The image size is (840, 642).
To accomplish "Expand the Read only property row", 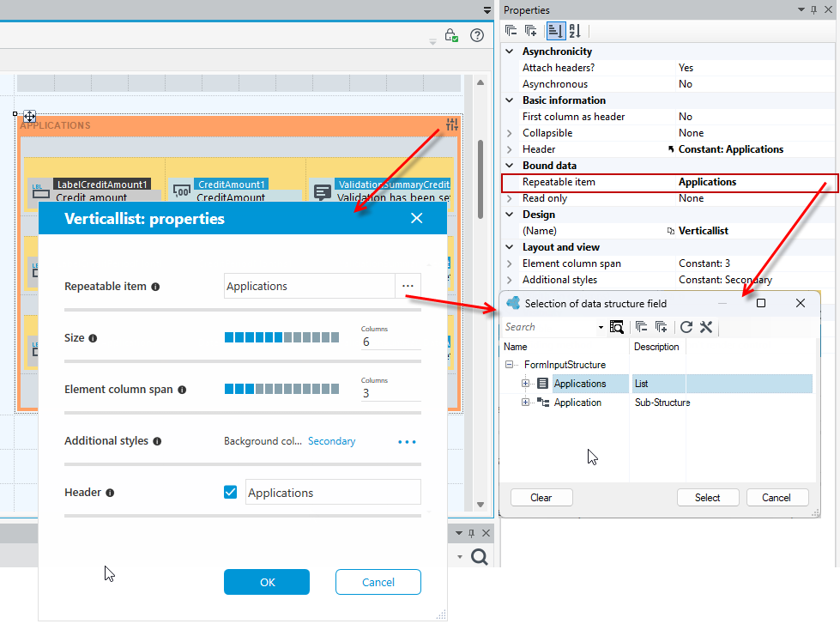I will pos(510,198).
